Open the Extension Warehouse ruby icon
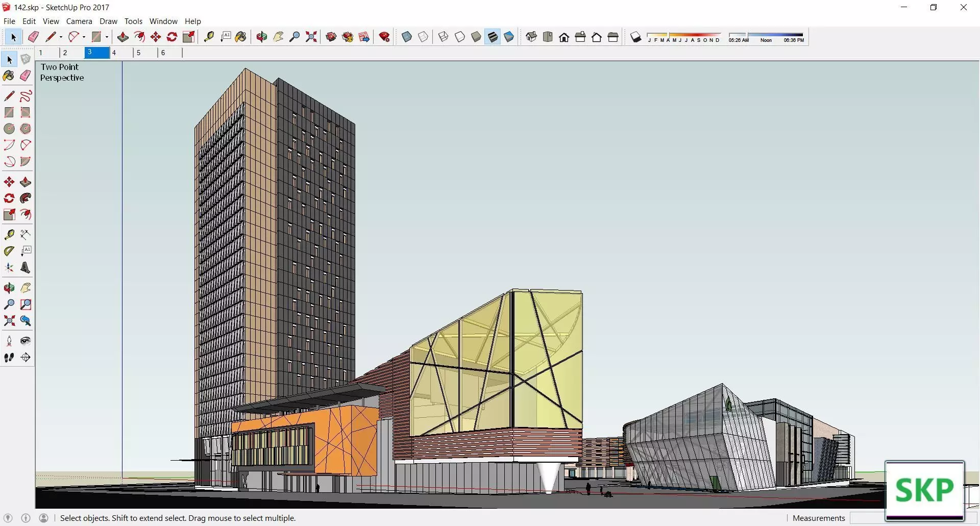Screen dimensions: 980x526 384,37
